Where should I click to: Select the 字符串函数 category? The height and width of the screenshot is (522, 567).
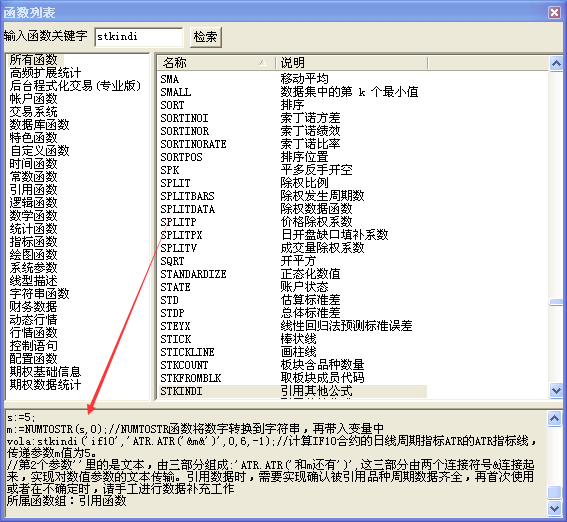[x=39, y=294]
